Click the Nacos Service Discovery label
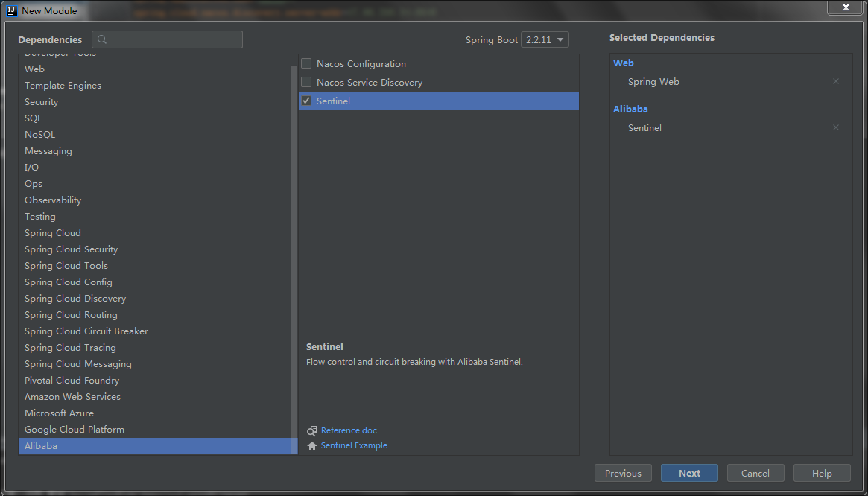The image size is (868, 496). click(x=370, y=83)
